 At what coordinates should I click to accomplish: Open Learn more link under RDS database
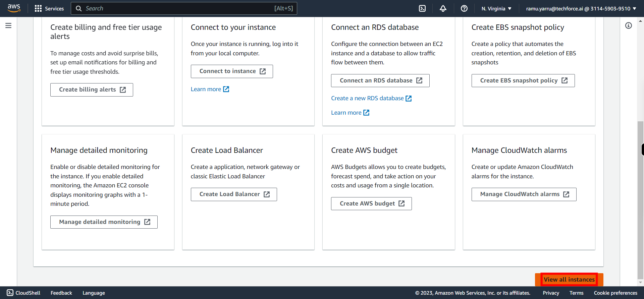[350, 113]
